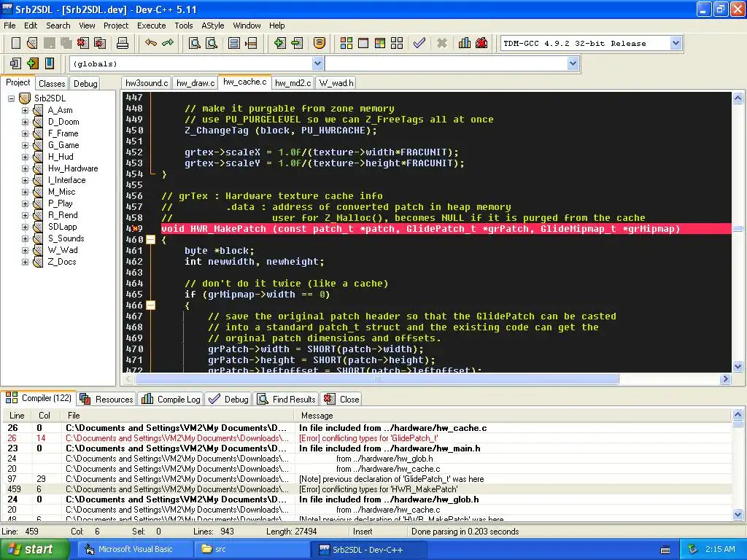
Task: Click the New file toolbar icon
Action: click(x=16, y=43)
